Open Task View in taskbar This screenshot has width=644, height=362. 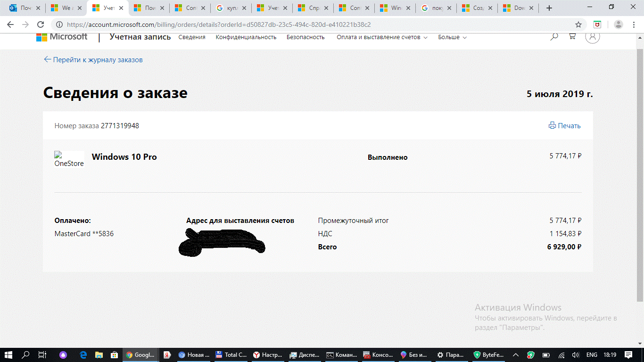(x=42, y=354)
